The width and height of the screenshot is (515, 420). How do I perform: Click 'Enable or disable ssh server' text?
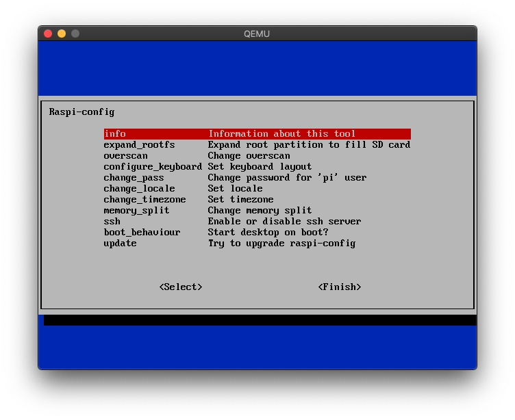[284, 222]
